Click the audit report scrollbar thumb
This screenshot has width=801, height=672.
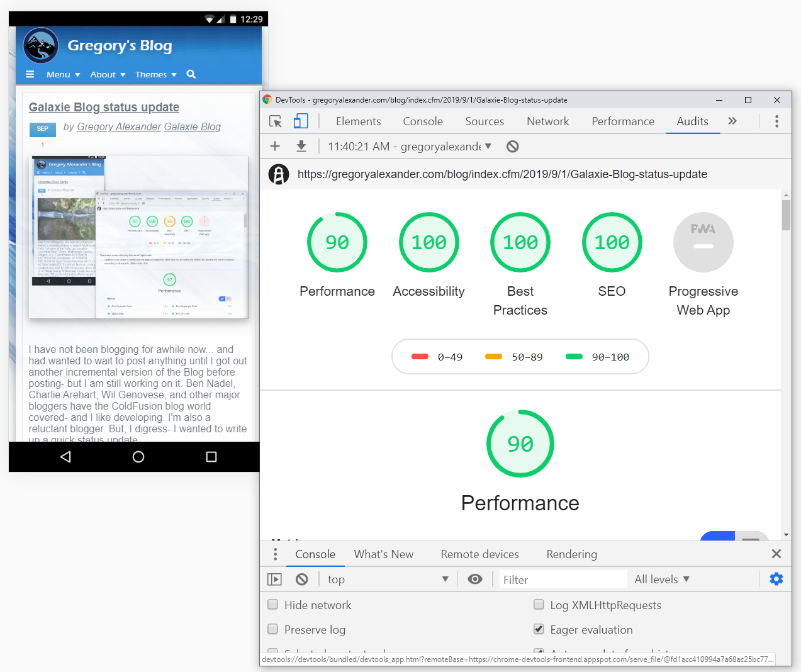coord(786,215)
